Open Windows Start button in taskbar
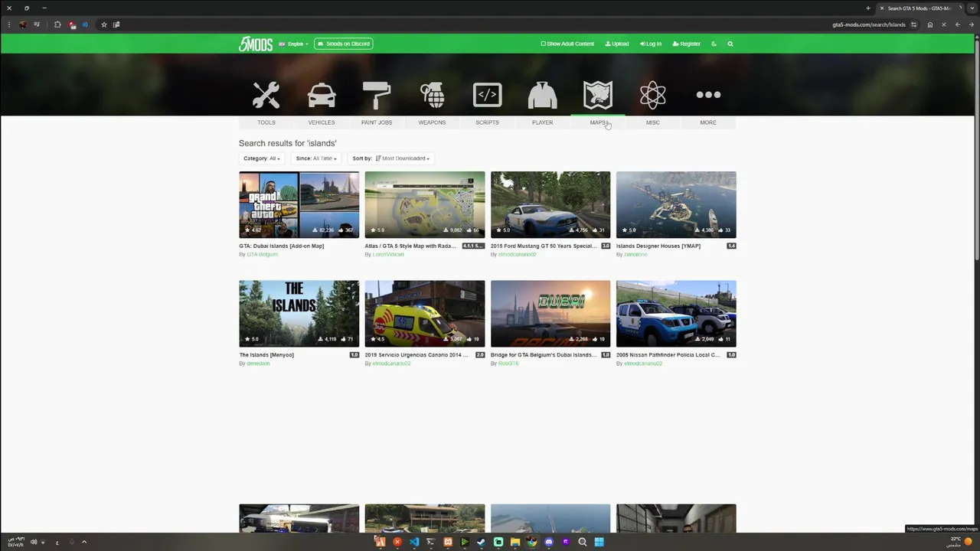The width and height of the screenshot is (980, 551). pos(599,542)
